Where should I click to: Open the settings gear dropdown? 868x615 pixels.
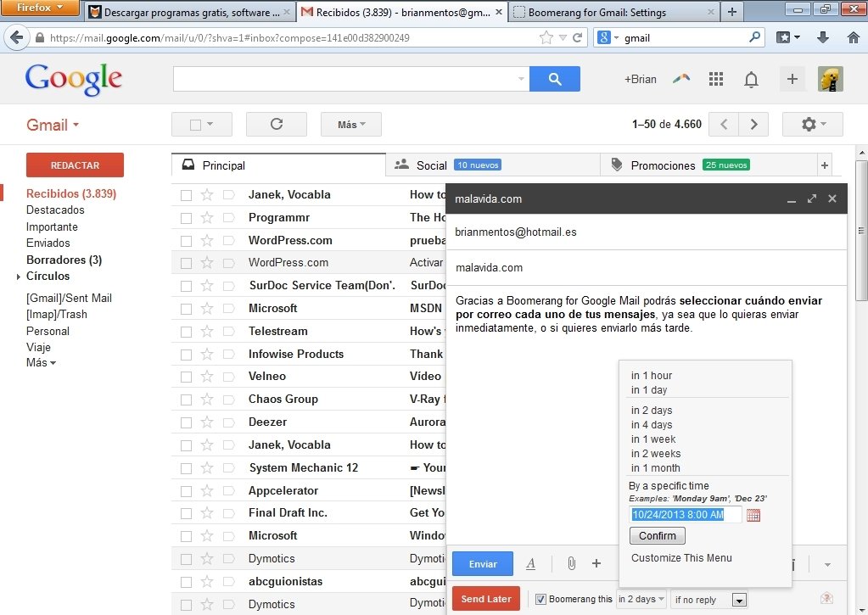(813, 124)
